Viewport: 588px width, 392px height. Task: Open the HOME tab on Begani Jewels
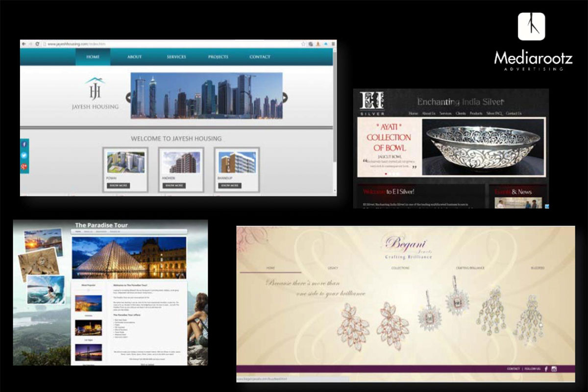tap(270, 268)
